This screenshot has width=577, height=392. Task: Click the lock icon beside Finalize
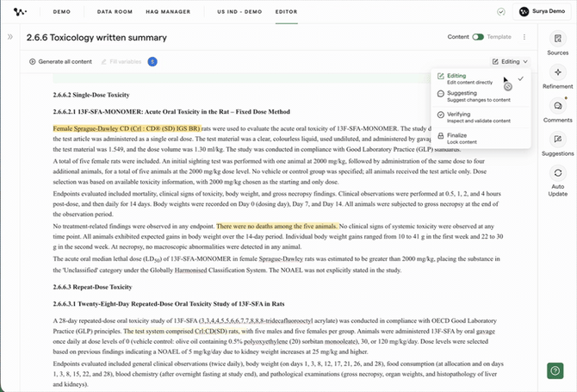440,136
